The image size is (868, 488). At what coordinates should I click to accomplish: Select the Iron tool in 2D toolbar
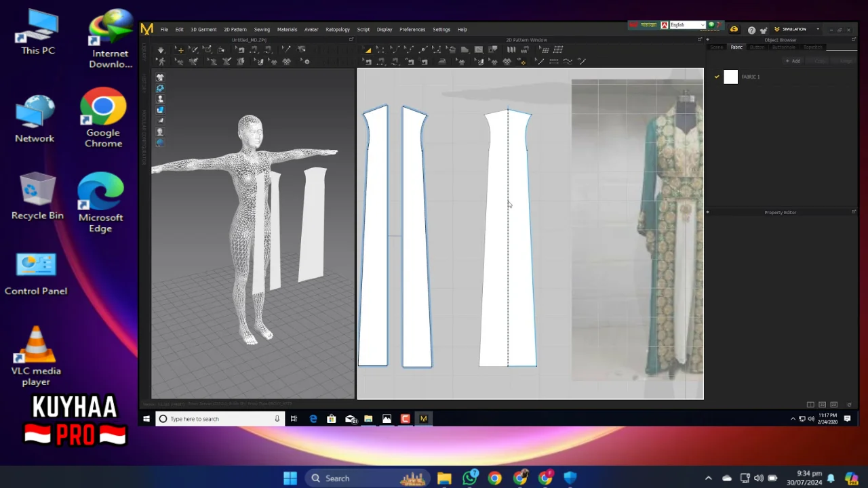click(x=442, y=62)
